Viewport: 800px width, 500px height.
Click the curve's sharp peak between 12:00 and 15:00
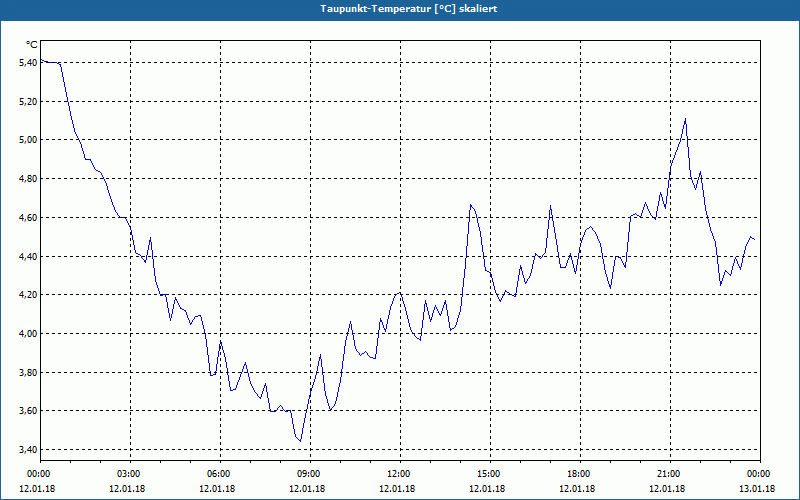pos(470,205)
